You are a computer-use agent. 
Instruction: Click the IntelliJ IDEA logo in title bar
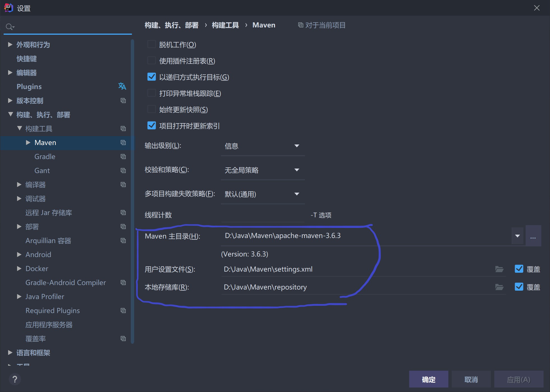pos(8,8)
